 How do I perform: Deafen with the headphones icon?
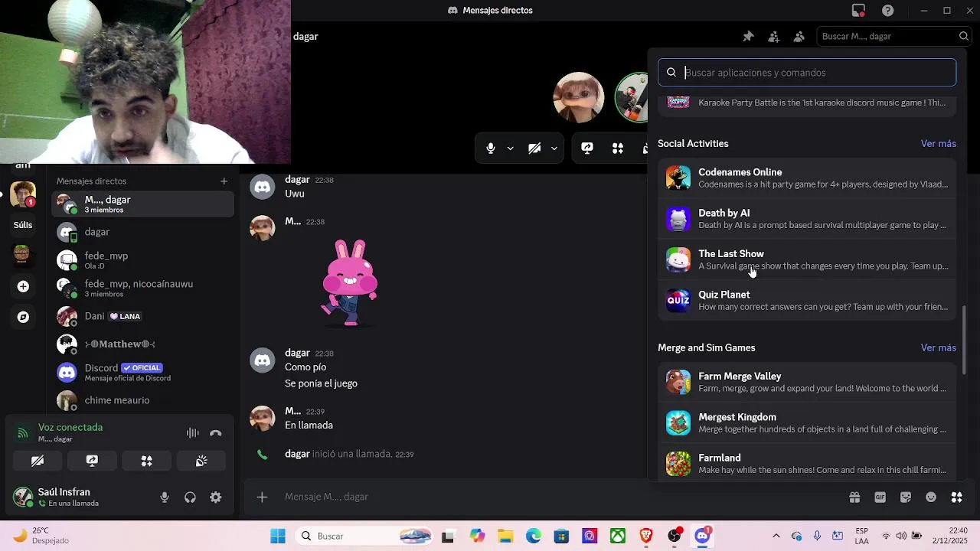(x=190, y=497)
